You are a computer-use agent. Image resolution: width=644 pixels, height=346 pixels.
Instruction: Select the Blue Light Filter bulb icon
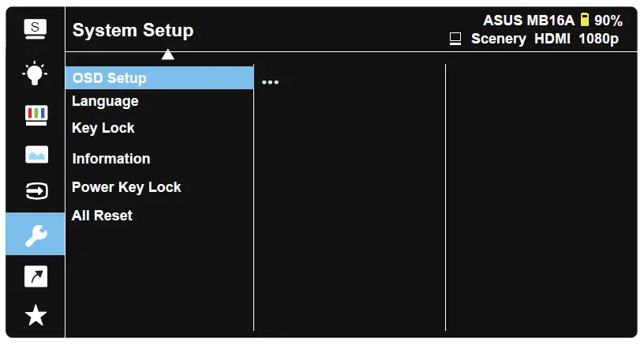pyautogui.click(x=36, y=73)
